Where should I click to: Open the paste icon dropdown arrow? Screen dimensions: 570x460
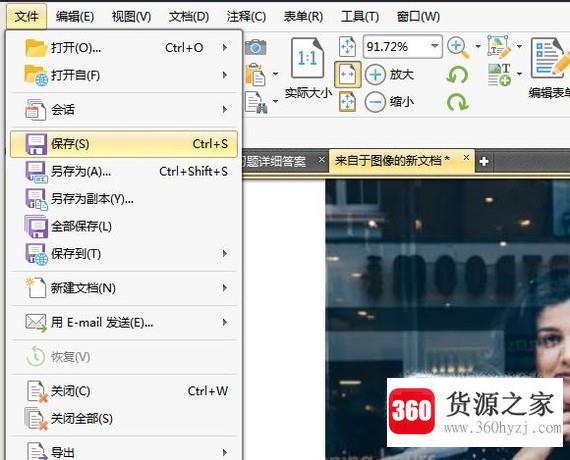pyautogui.click(x=276, y=74)
